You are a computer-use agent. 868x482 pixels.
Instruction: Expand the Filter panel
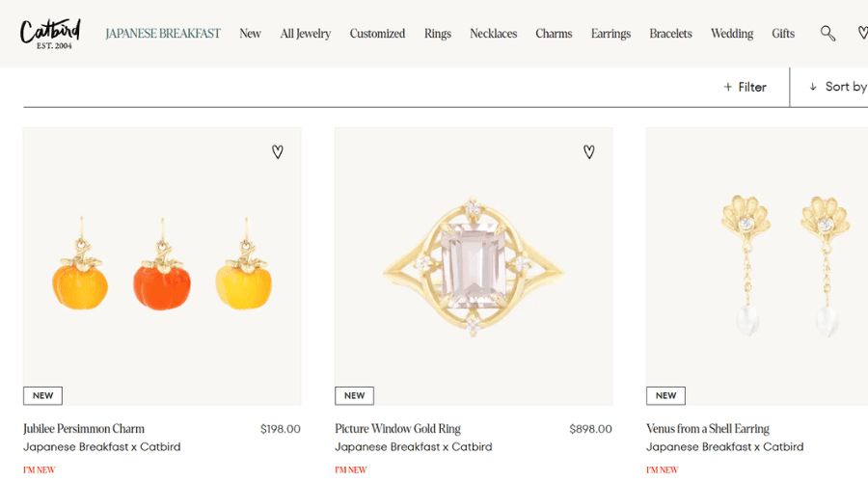click(x=746, y=87)
